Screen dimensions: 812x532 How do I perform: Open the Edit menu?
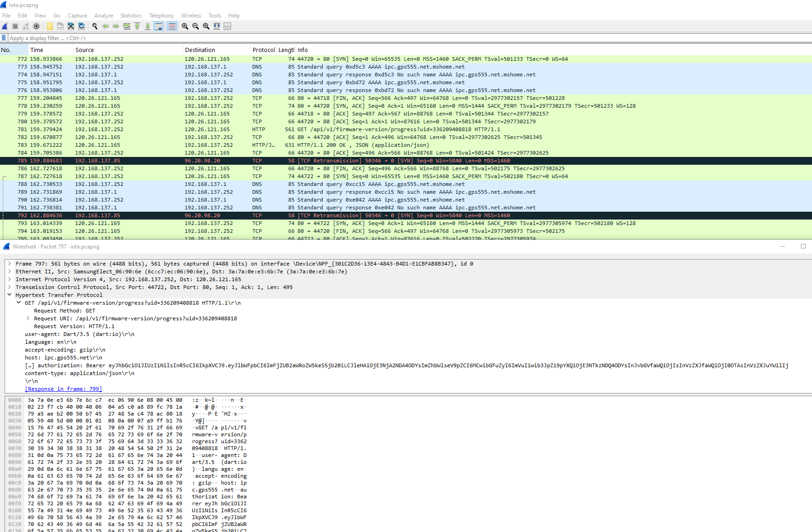pyautogui.click(x=23, y=16)
